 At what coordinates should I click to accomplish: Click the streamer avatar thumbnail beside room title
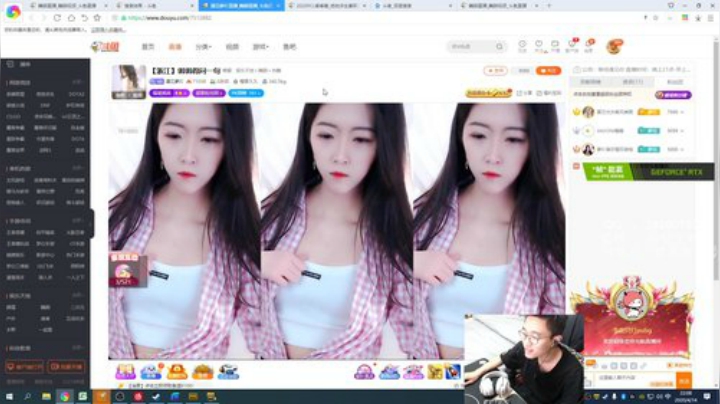129,82
